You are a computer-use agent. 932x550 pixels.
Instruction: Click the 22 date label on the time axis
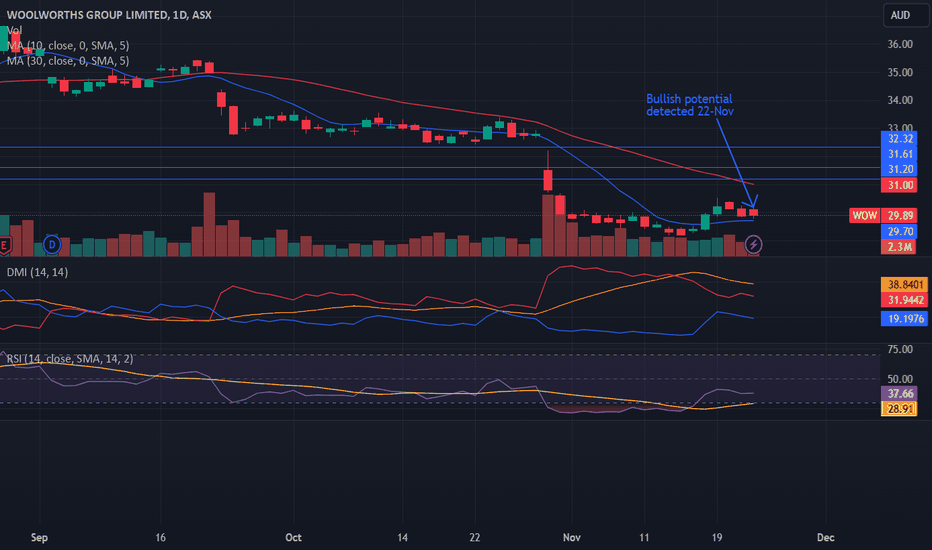click(x=474, y=538)
